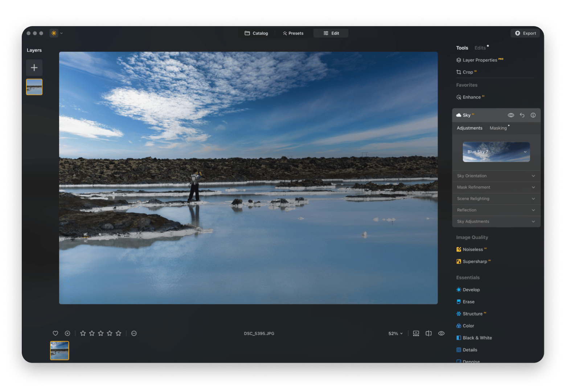Viewport: 566px width, 392px height.
Task: Expand the Scene Relighting section
Action: click(x=496, y=199)
